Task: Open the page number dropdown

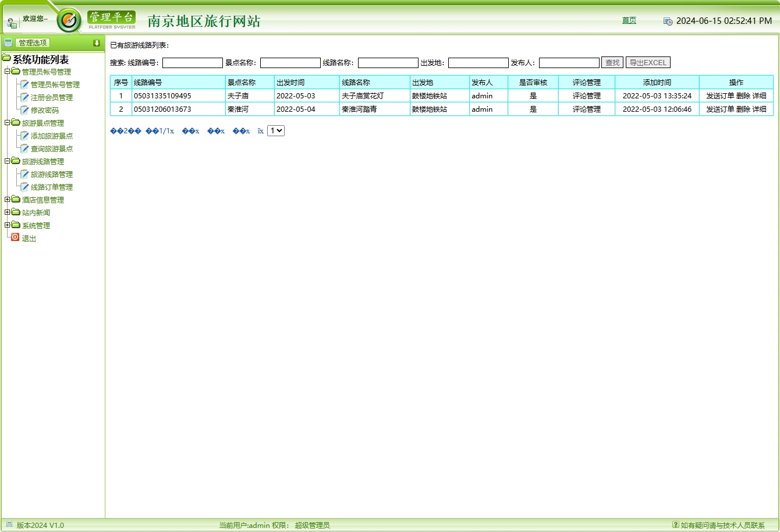Action: point(275,131)
